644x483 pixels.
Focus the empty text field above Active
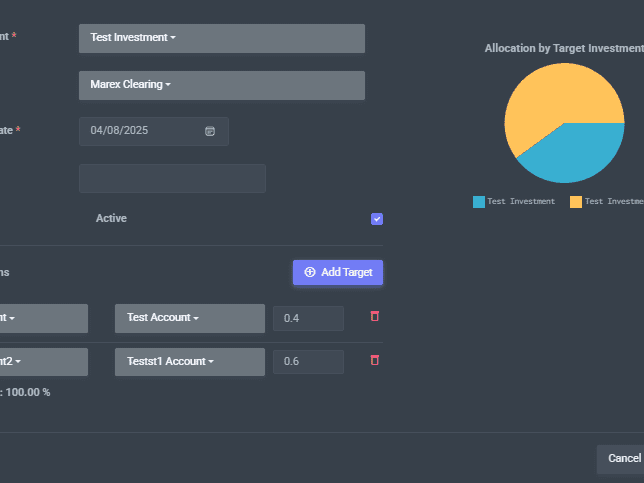click(172, 178)
